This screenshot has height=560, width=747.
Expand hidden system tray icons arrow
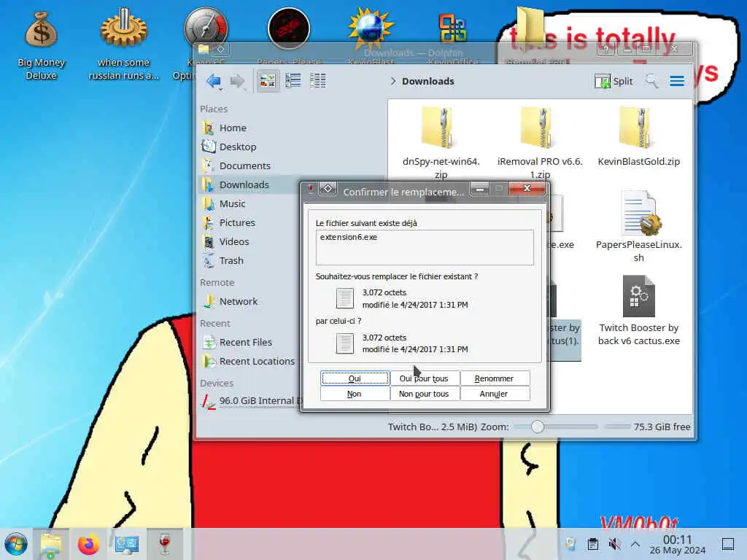pyautogui.click(x=635, y=544)
